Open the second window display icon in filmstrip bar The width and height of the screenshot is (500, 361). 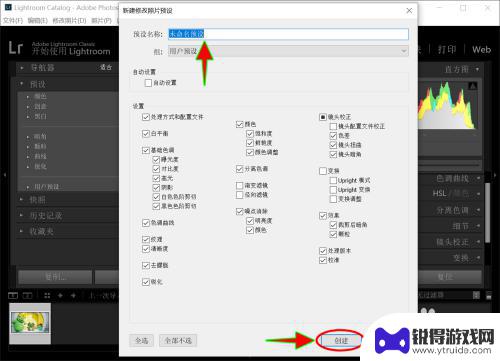point(27,295)
